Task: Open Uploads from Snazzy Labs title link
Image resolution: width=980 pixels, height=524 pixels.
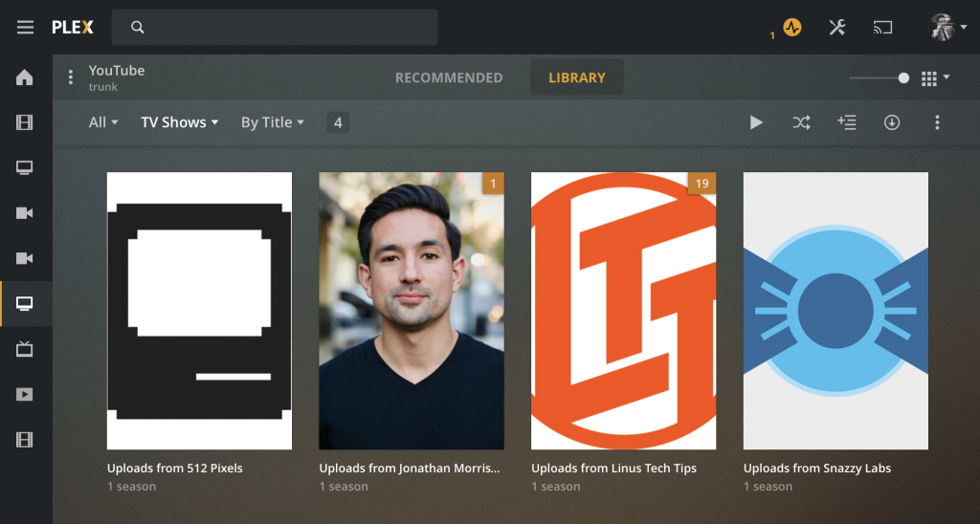Action: click(817, 468)
